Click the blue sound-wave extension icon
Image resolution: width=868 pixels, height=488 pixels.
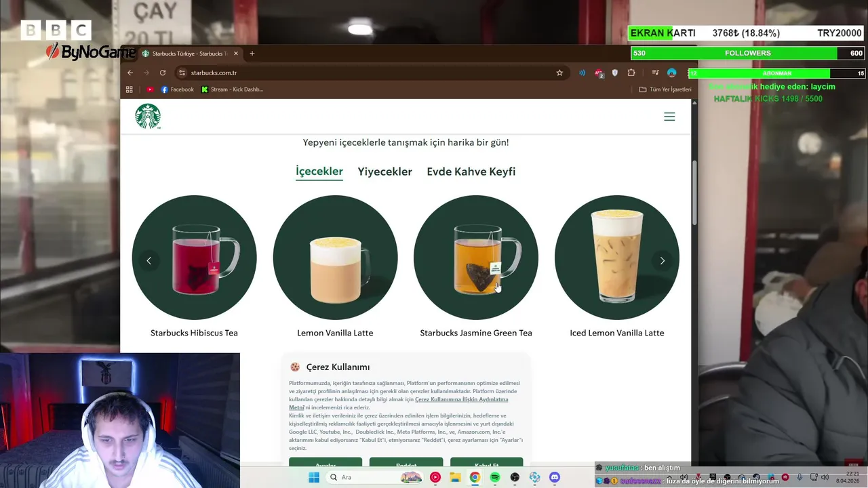pos(583,73)
